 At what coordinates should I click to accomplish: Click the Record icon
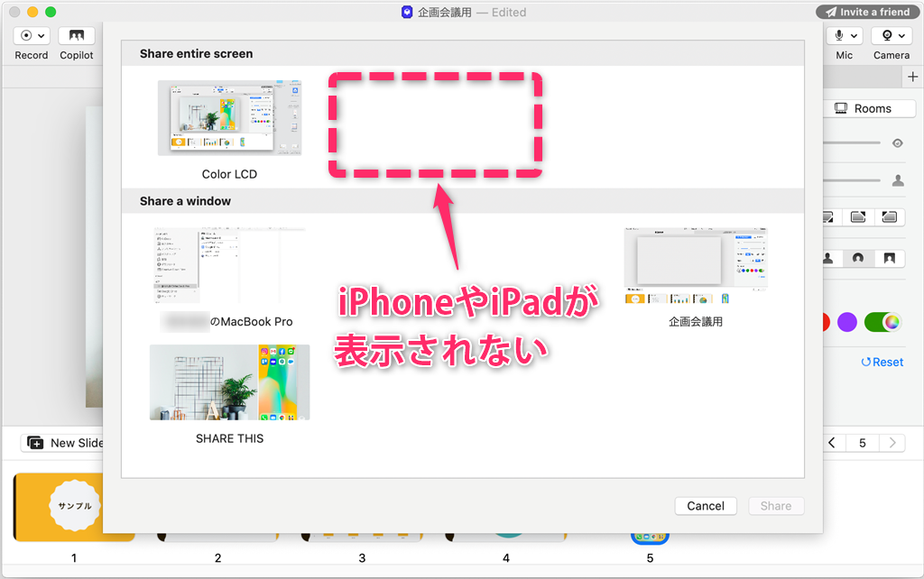click(x=24, y=35)
